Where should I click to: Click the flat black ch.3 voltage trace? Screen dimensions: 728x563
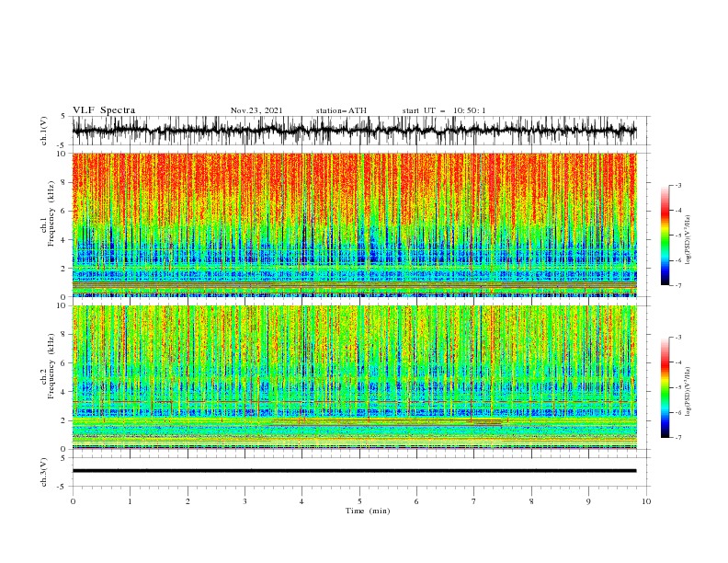tap(354, 471)
